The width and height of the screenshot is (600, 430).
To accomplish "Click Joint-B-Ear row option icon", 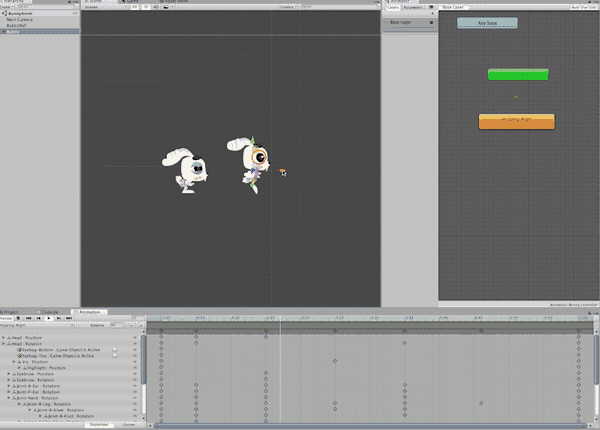I will tap(135, 386).
